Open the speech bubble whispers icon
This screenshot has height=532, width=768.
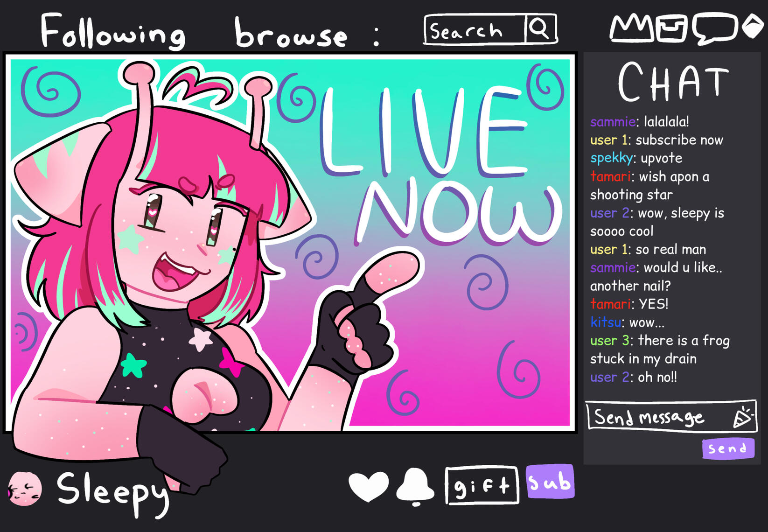tap(714, 29)
